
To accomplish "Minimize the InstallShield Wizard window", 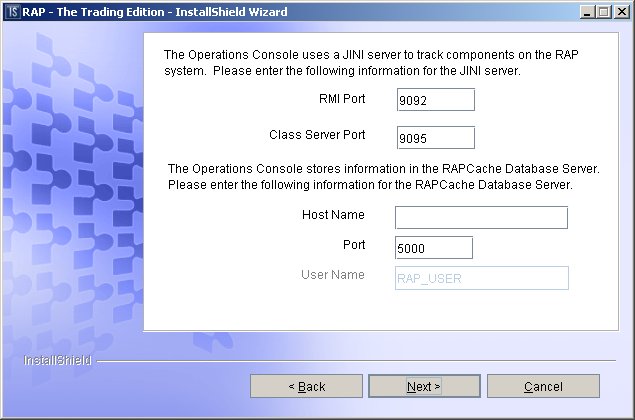I will [x=587, y=12].
